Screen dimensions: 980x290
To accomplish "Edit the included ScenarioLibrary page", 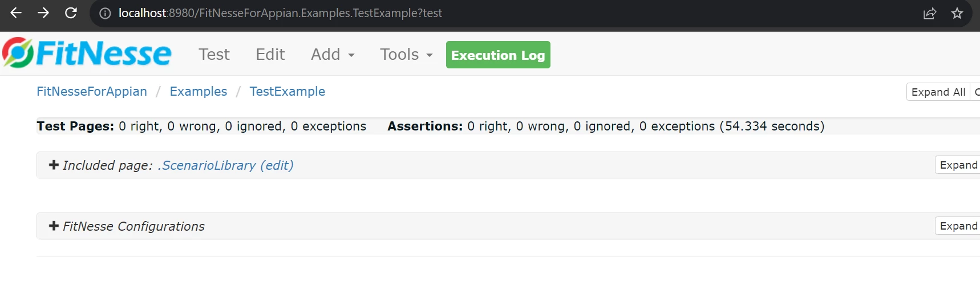I will (x=277, y=165).
